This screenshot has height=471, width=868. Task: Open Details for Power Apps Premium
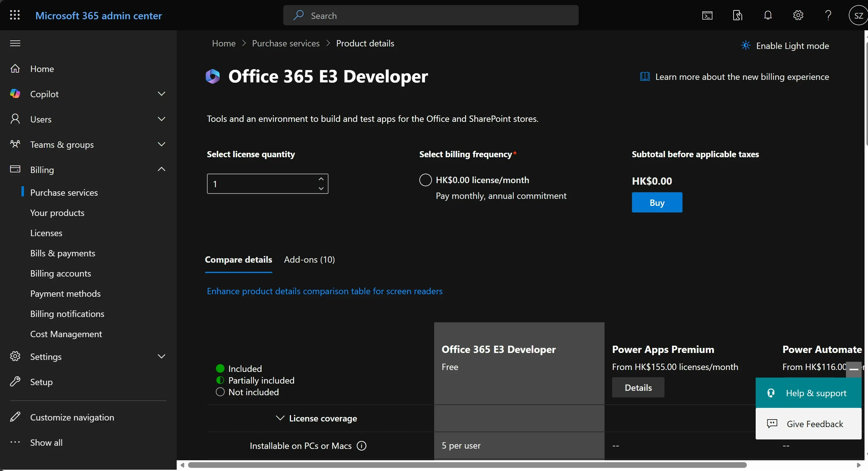(638, 387)
